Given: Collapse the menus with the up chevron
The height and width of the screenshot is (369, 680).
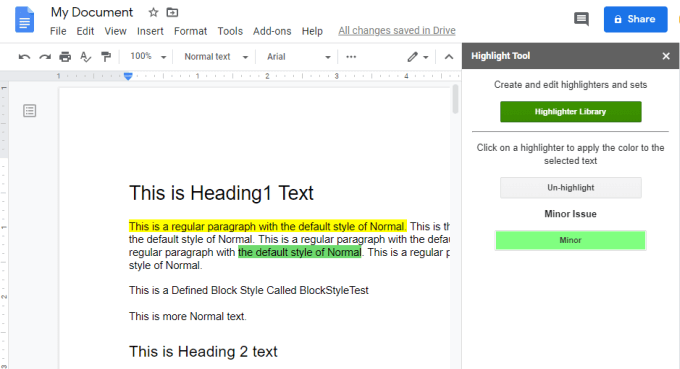Looking at the screenshot, I should pos(449,57).
